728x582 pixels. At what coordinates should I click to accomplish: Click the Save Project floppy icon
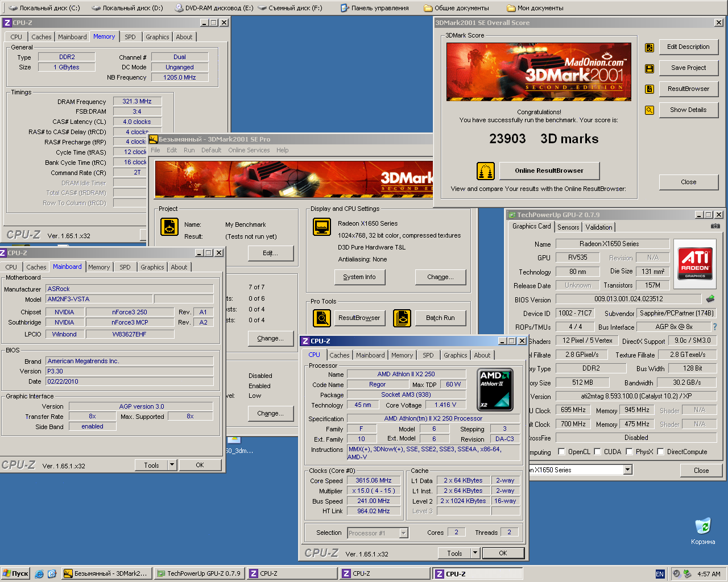649,68
